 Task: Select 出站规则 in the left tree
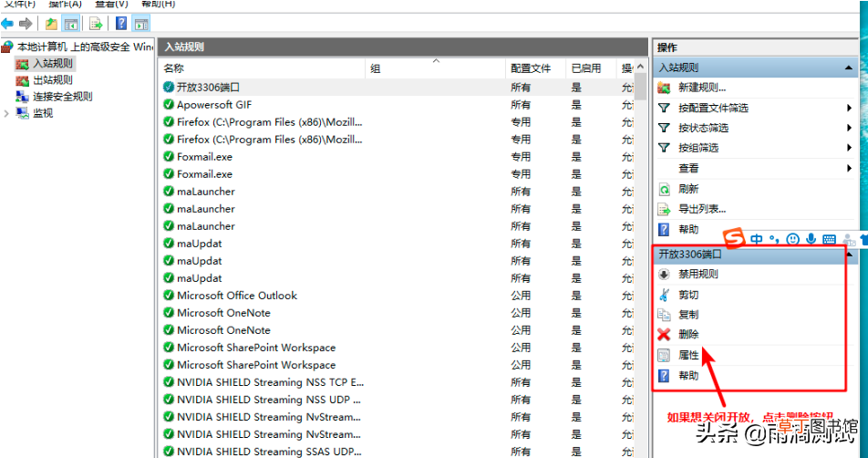click(x=53, y=79)
